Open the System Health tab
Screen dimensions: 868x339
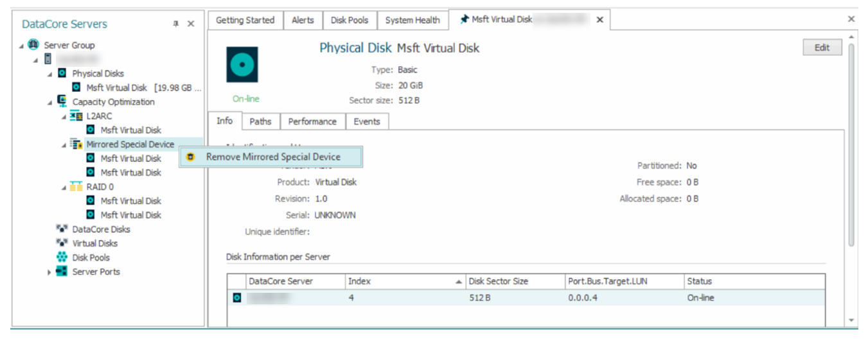click(x=412, y=20)
